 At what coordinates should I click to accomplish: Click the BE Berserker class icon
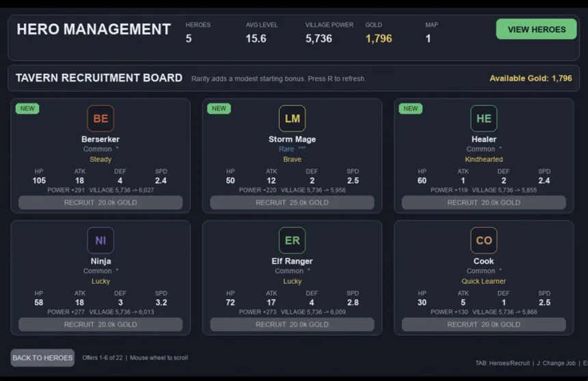click(101, 118)
